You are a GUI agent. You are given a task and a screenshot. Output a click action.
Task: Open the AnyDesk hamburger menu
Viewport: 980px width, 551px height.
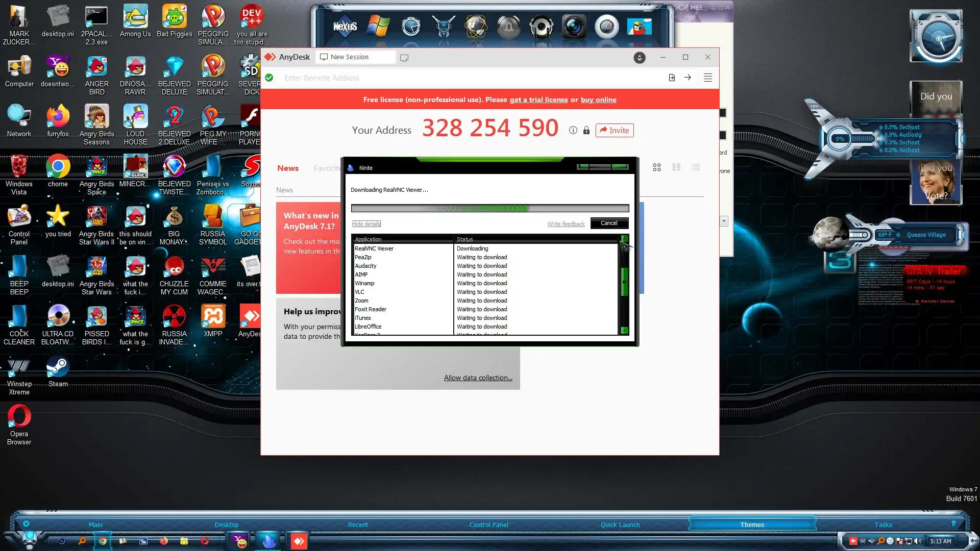pos(707,78)
